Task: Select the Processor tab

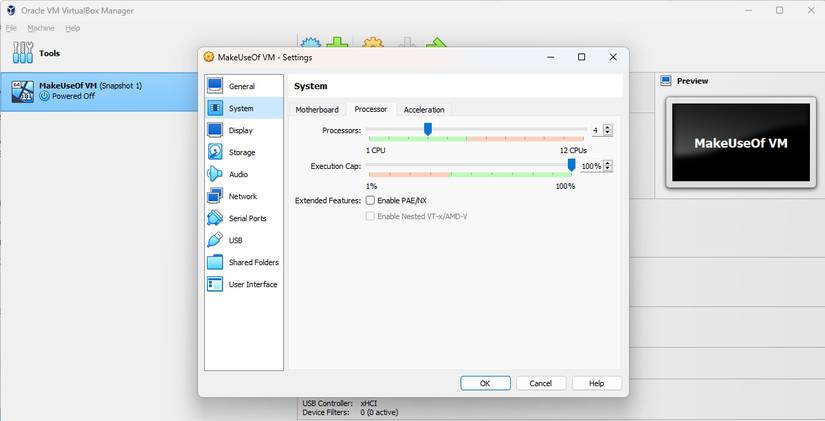Action: coord(371,109)
